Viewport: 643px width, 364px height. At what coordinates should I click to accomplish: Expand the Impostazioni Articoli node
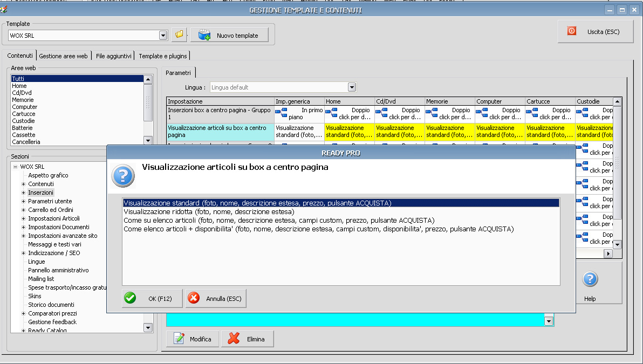click(23, 218)
